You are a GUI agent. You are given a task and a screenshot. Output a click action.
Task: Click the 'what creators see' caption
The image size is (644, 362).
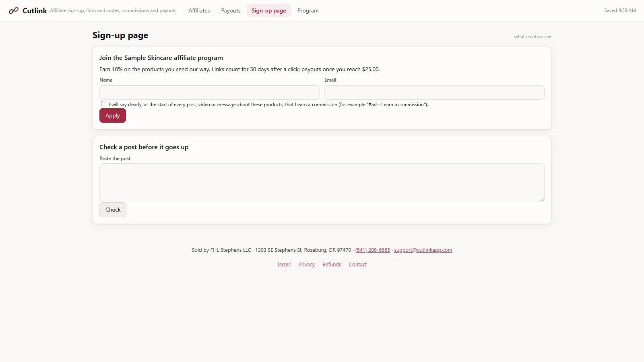tap(533, 37)
